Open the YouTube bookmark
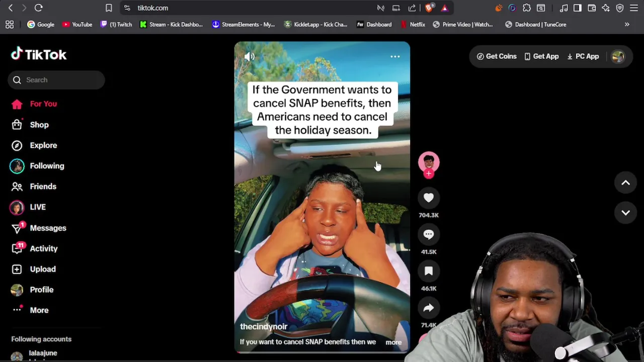The image size is (644, 362). pyautogui.click(x=77, y=24)
